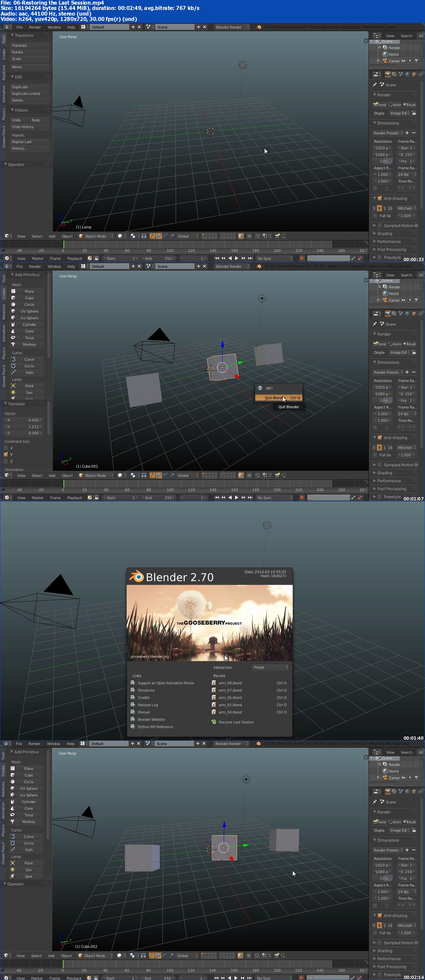The image size is (425, 980).
Task: Enable Z constraint axis checkbox
Action: (x=6, y=462)
